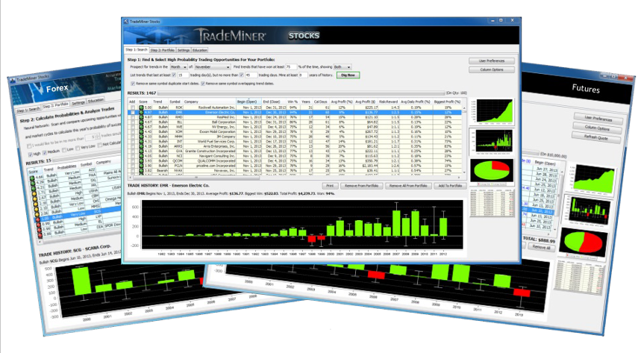Viewport: 644px width, 353px height.
Task: Click Add To Portfolio button
Action: (450, 186)
